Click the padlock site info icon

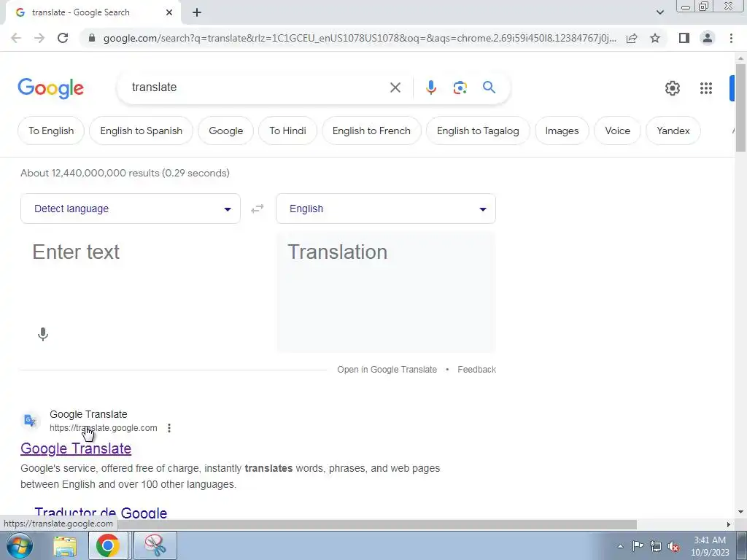click(92, 38)
